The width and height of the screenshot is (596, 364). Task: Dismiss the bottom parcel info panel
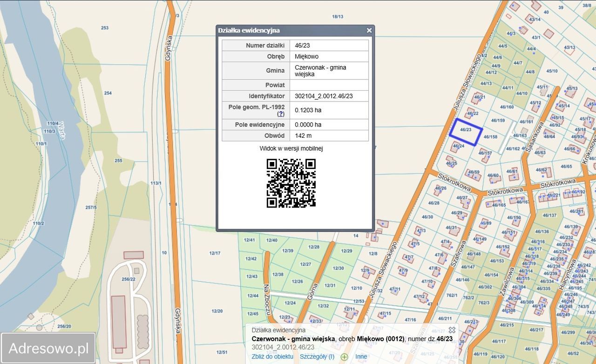click(x=452, y=330)
